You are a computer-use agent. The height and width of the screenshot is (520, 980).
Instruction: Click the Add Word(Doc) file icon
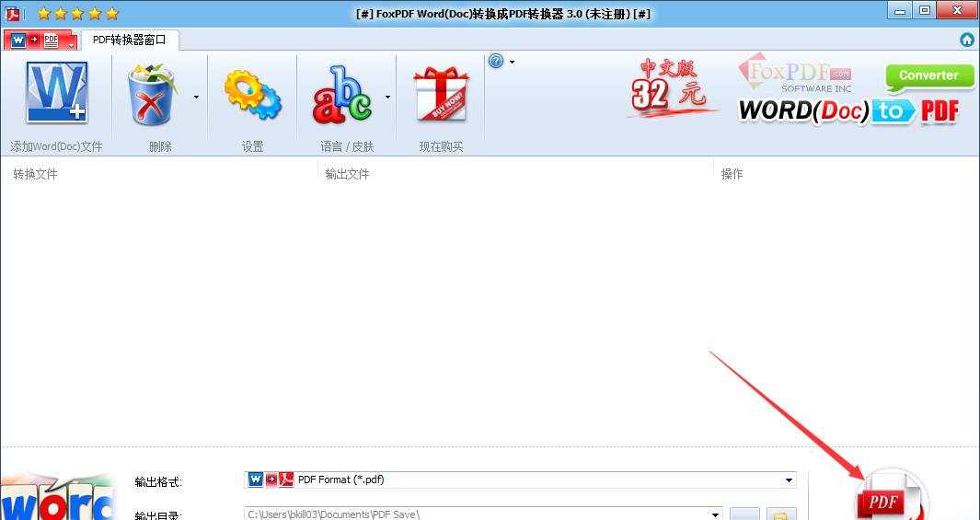tap(56, 93)
